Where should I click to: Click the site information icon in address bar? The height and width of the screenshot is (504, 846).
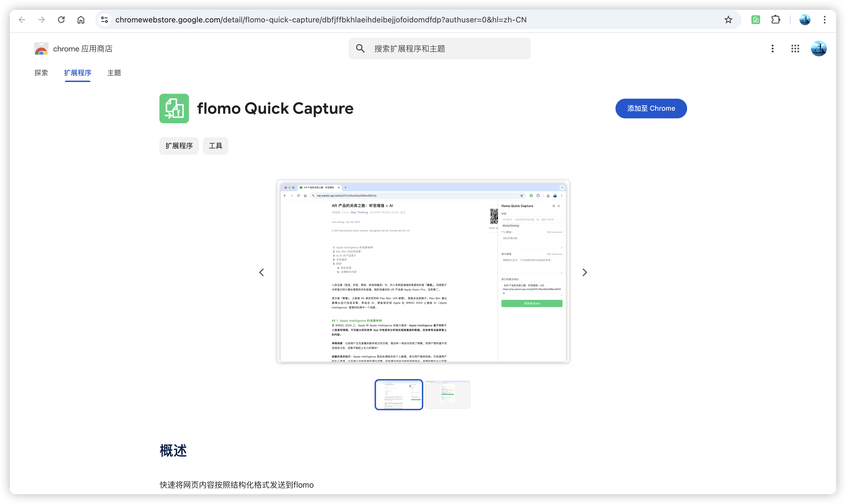[x=105, y=20]
